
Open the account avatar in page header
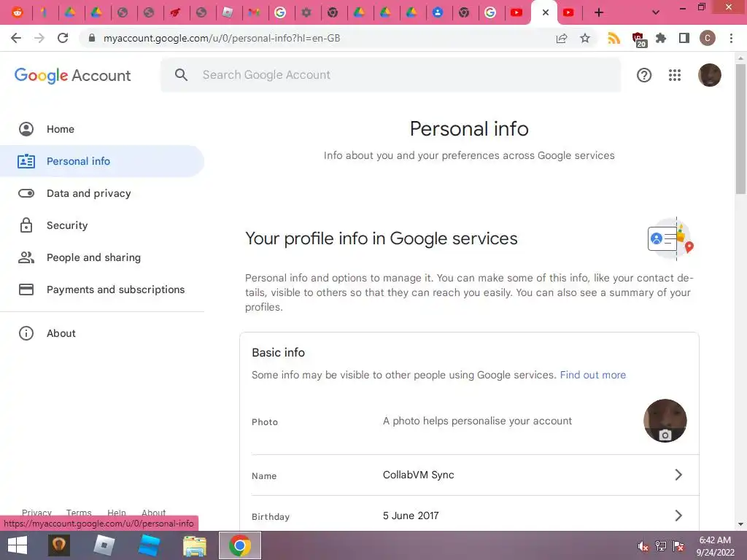tap(709, 75)
